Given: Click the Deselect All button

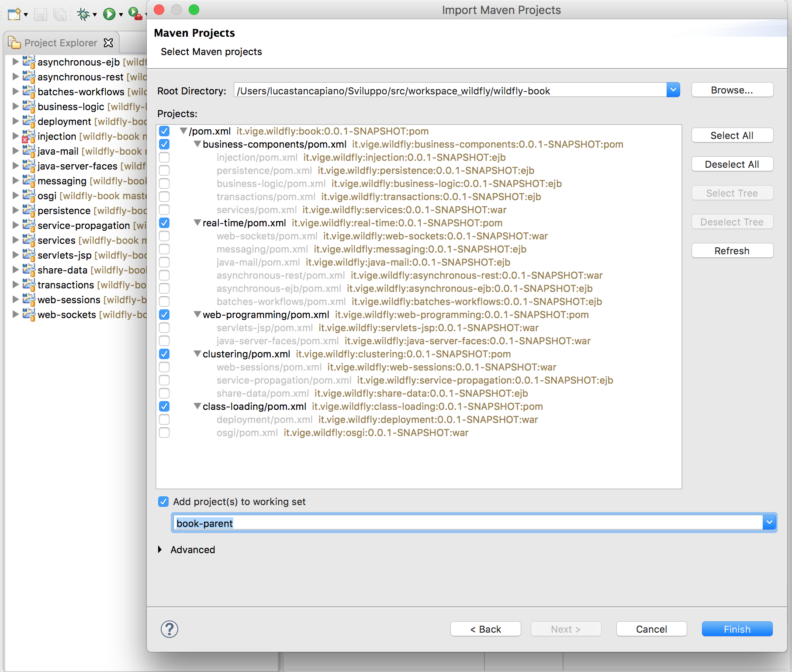Looking at the screenshot, I should coord(732,164).
